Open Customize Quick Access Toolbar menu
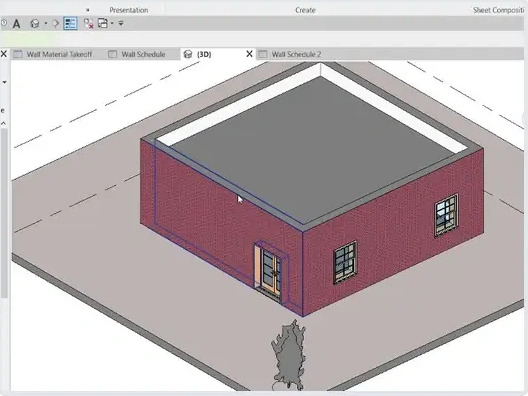Image resolution: width=528 pixels, height=396 pixels. pos(121,23)
